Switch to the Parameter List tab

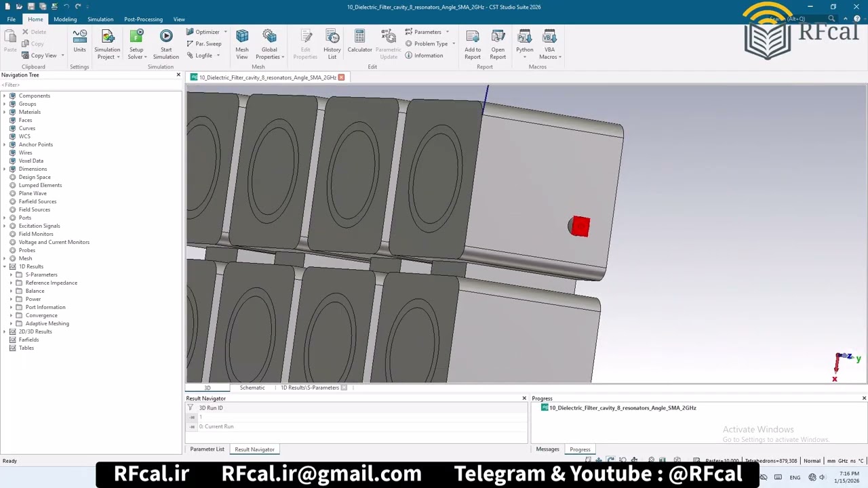click(x=207, y=449)
